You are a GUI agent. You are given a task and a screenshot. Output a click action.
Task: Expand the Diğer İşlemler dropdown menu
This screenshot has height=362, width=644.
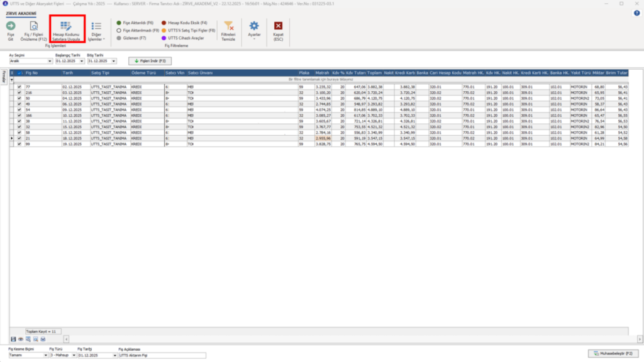tap(96, 31)
